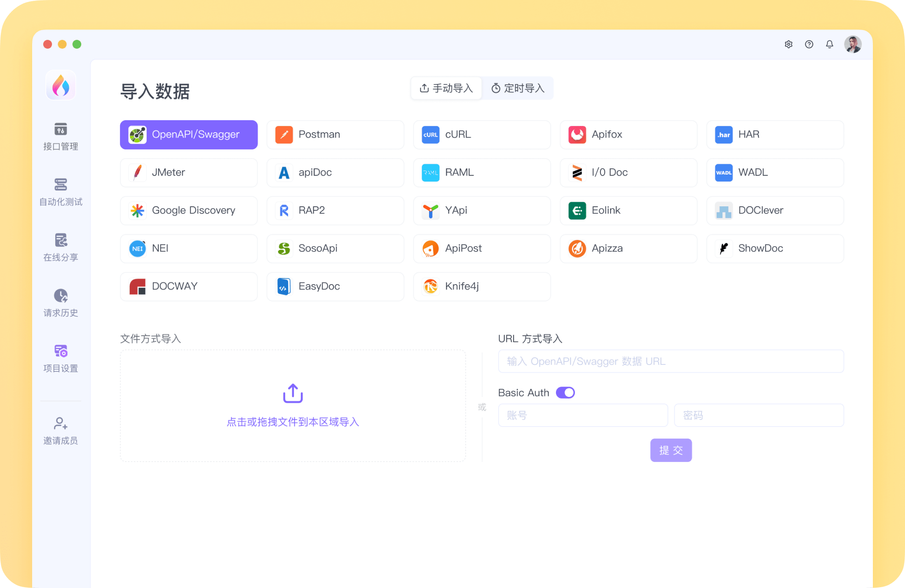Viewport: 905px width, 588px height.
Task: Open the 在线分享 sidebar section
Action: coord(61,247)
